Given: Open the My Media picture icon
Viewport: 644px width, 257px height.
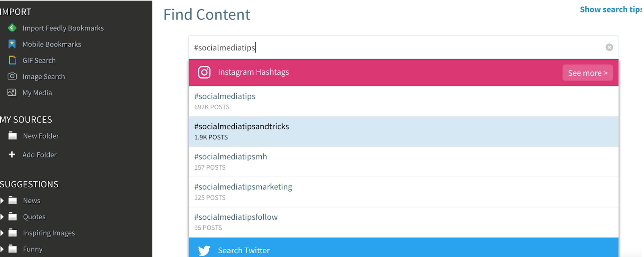Looking at the screenshot, I should [x=12, y=92].
